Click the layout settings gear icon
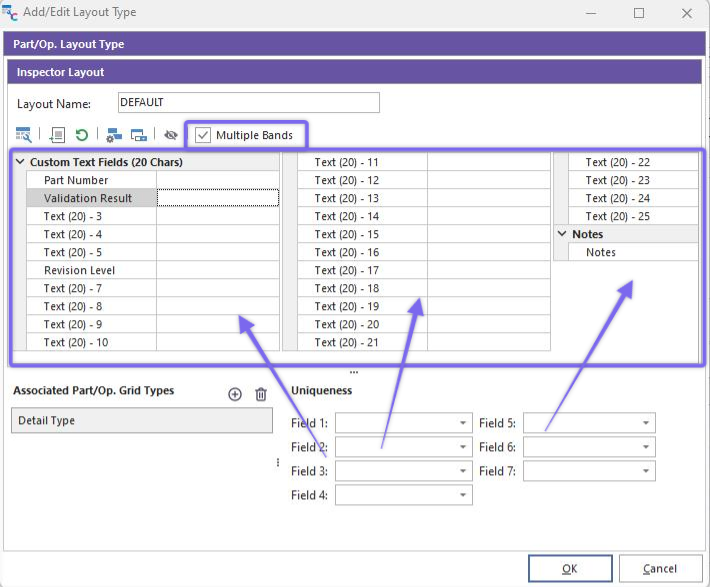 [x=113, y=135]
